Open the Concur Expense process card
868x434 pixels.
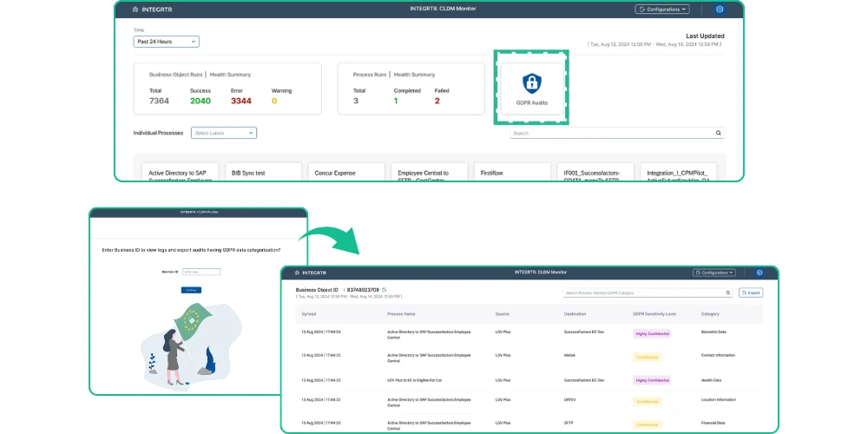[346, 172]
